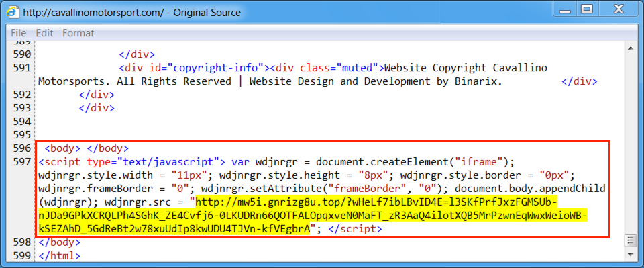Click the closing </body> tag on line 598
Viewport: 644px width, 268px height.
pyautogui.click(x=60, y=242)
